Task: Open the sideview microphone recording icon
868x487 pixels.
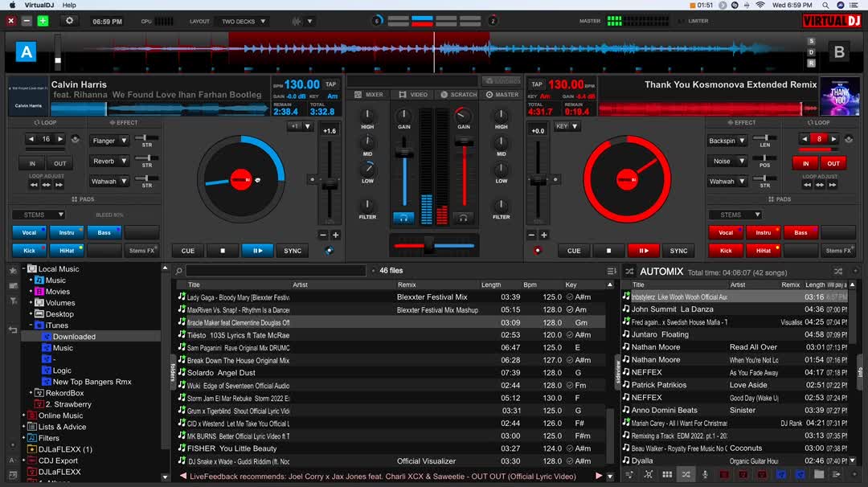Action: coord(705,474)
